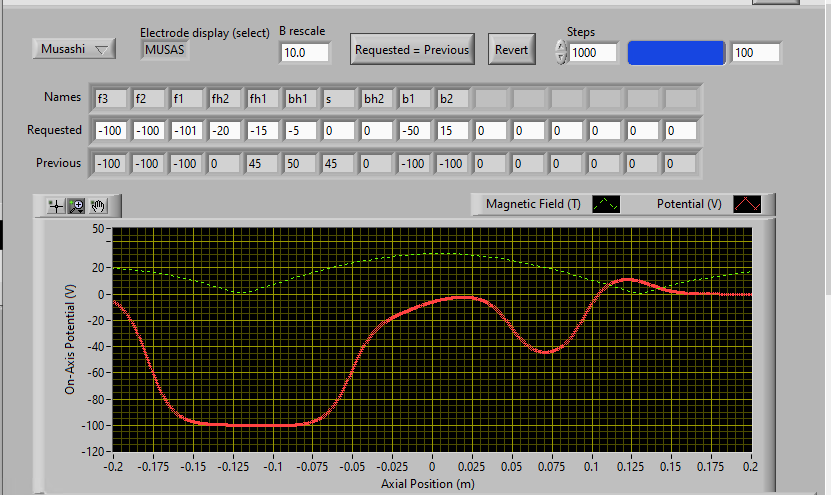Click the MUSAS electrode display field

[x=165, y=50]
